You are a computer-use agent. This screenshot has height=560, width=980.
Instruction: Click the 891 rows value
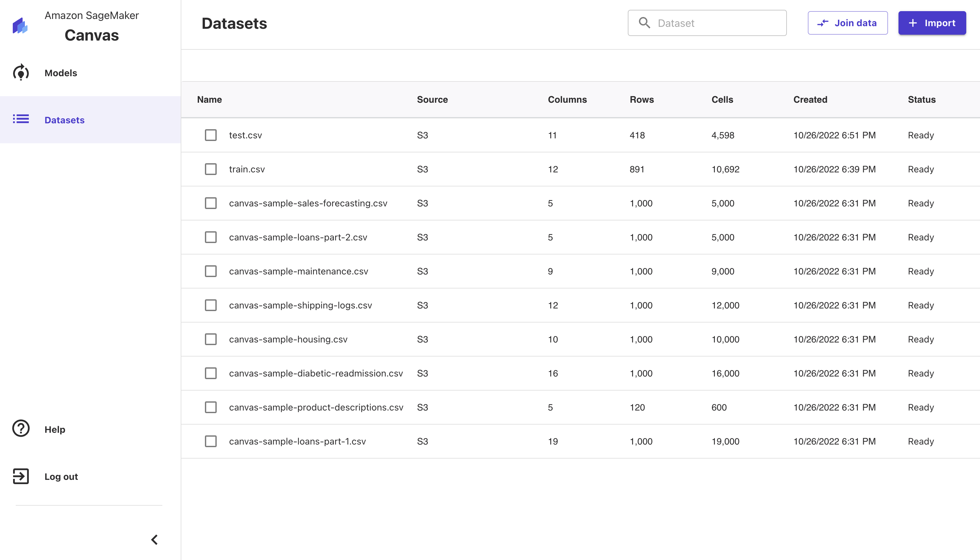click(x=637, y=169)
